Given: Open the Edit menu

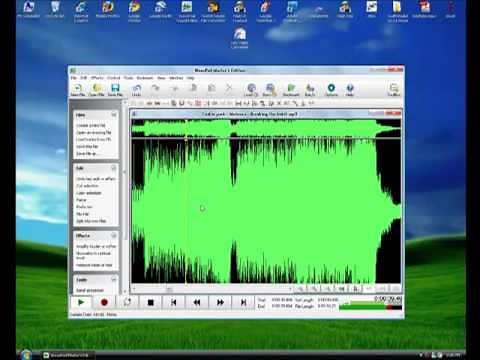Looking at the screenshot, I should click(84, 78).
